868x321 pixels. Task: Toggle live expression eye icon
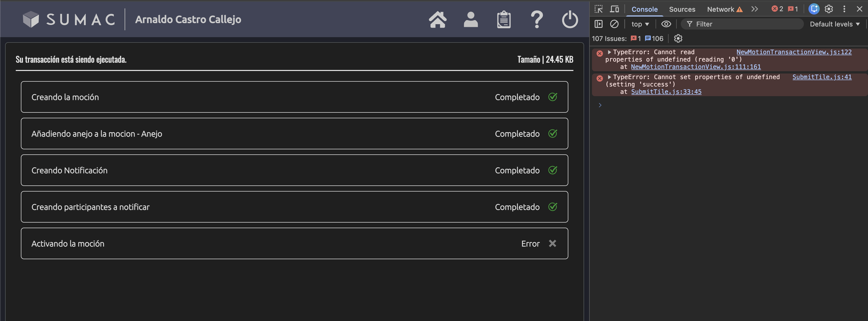coord(666,24)
